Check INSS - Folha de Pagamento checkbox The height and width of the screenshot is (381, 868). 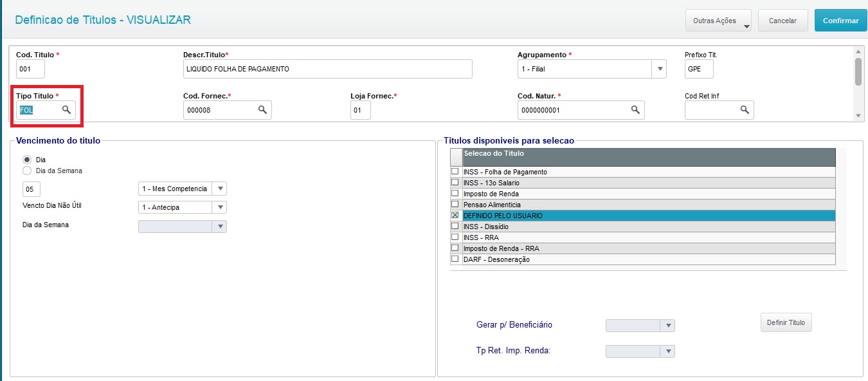[455, 172]
